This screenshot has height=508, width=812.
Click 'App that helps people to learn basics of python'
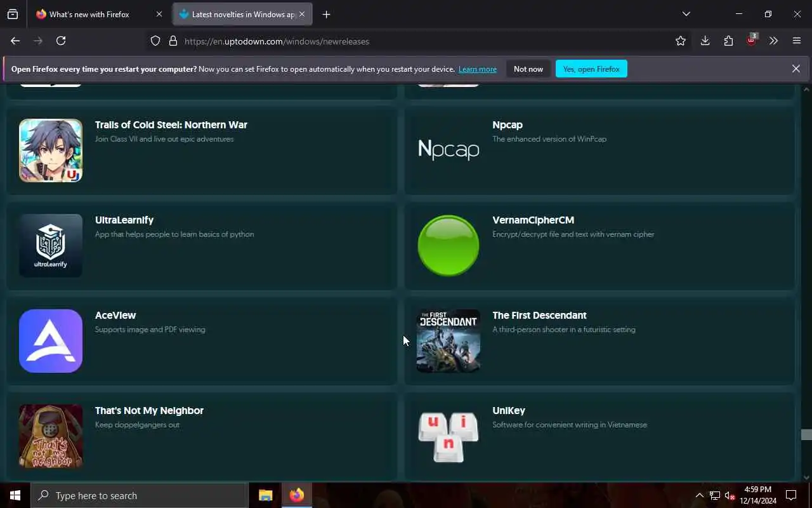point(174,234)
